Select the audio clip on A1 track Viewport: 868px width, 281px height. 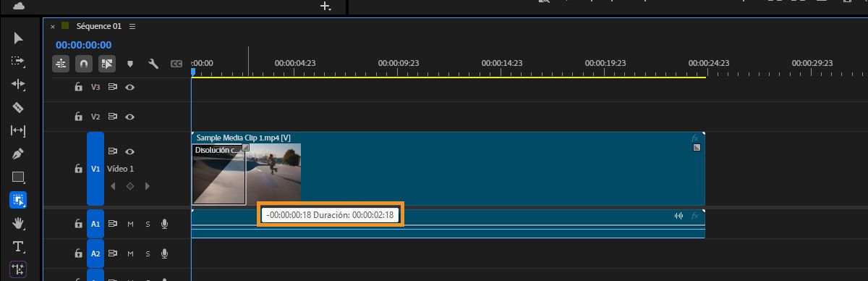448,224
